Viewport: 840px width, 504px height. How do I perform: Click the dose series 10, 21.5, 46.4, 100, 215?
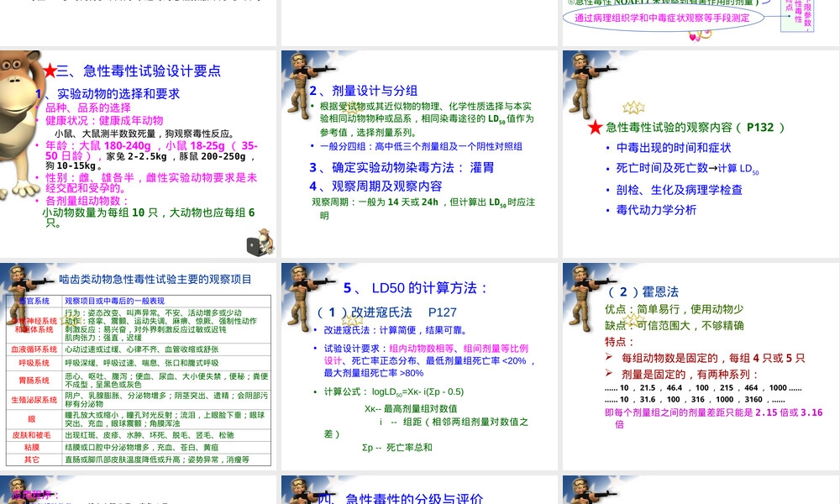point(703,388)
